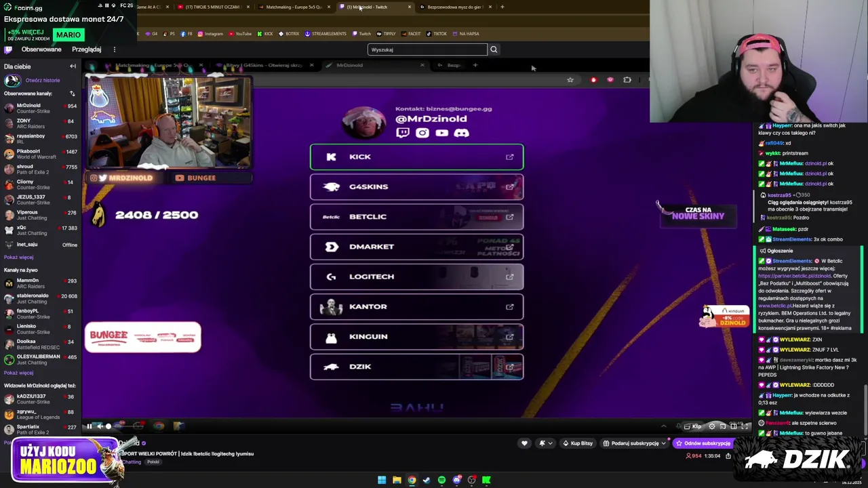Open the Discord icon under @MrDzinold

pyautogui.click(x=462, y=133)
